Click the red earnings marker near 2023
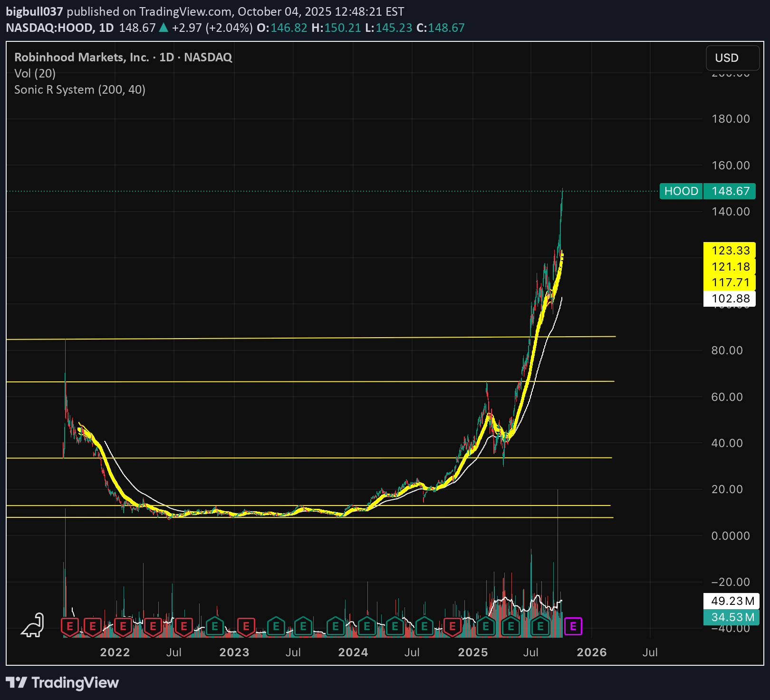Screen dimensions: 770x700 246,626
